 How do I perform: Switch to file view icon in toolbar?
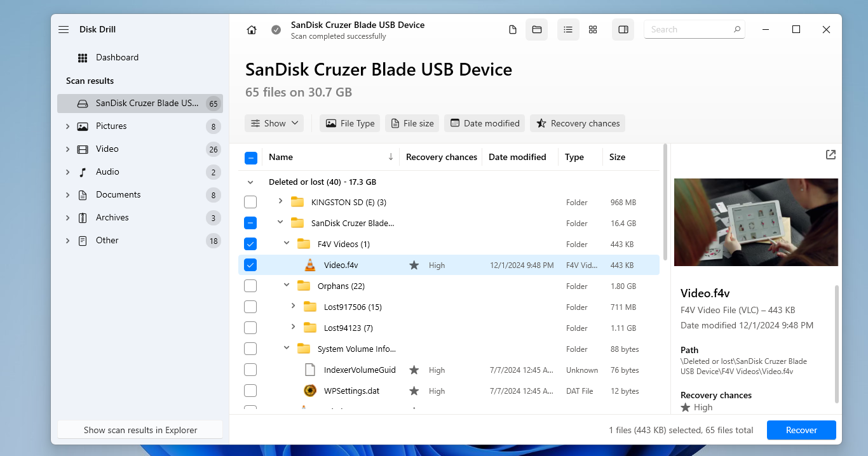(513, 30)
